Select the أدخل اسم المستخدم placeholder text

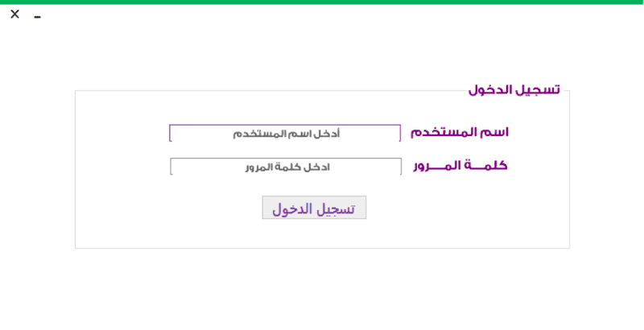tap(287, 134)
